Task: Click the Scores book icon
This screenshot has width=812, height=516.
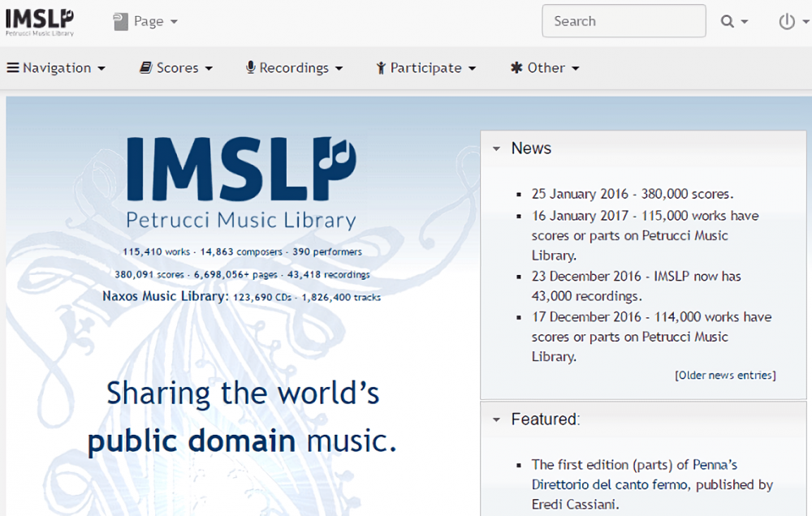Action: (146, 68)
